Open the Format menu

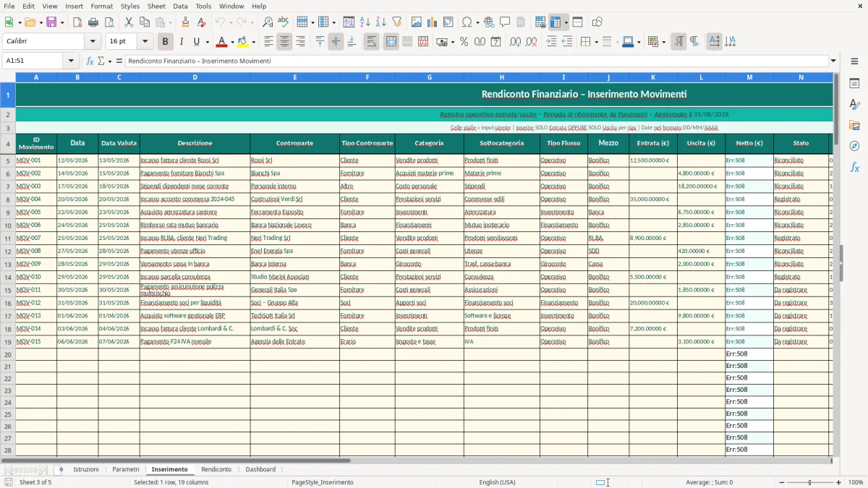click(101, 6)
